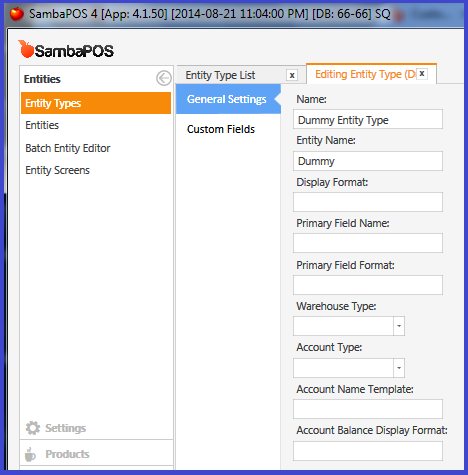Open Products section cup icon
The height and width of the screenshot is (475, 468).
pos(30,454)
